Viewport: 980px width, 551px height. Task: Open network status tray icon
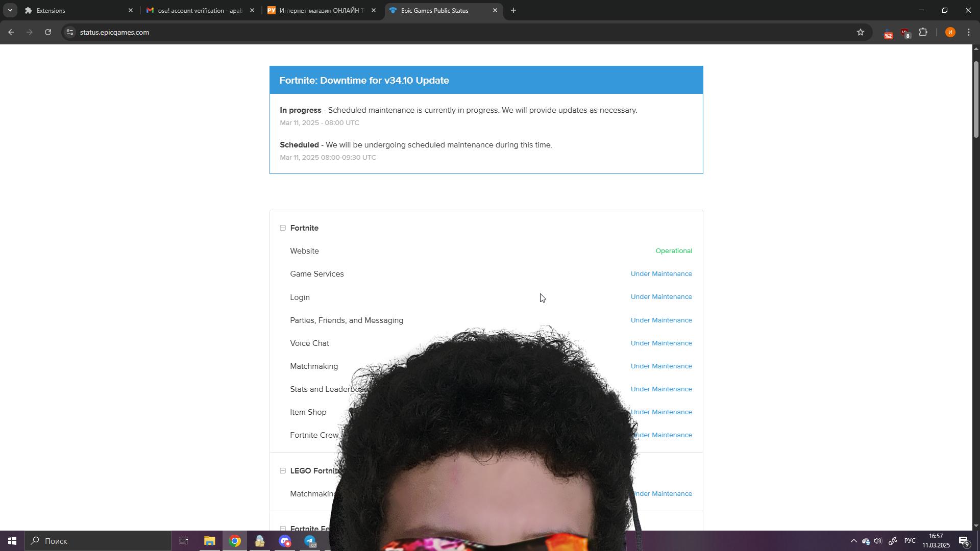(x=866, y=541)
